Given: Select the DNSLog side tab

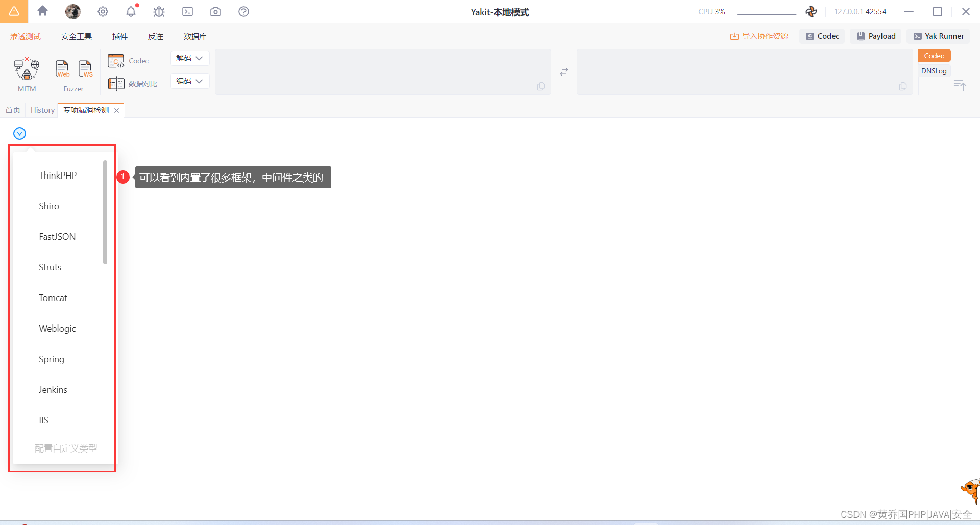Looking at the screenshot, I should [x=934, y=71].
